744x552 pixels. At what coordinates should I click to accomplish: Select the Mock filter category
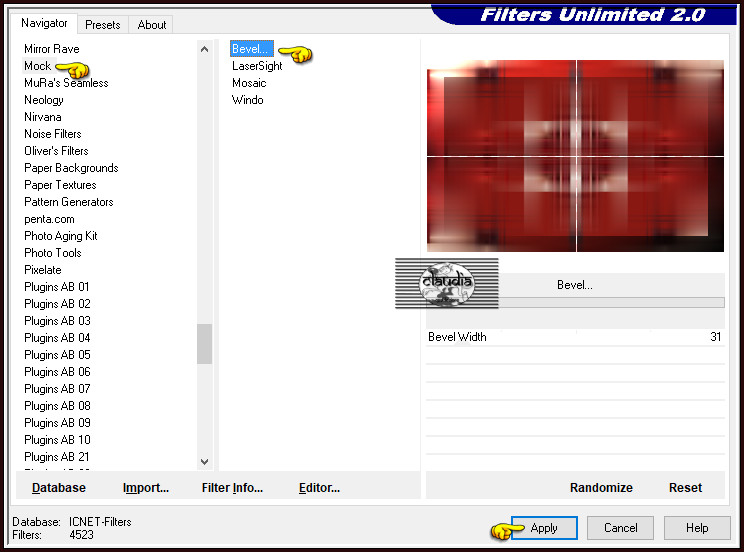coord(37,66)
